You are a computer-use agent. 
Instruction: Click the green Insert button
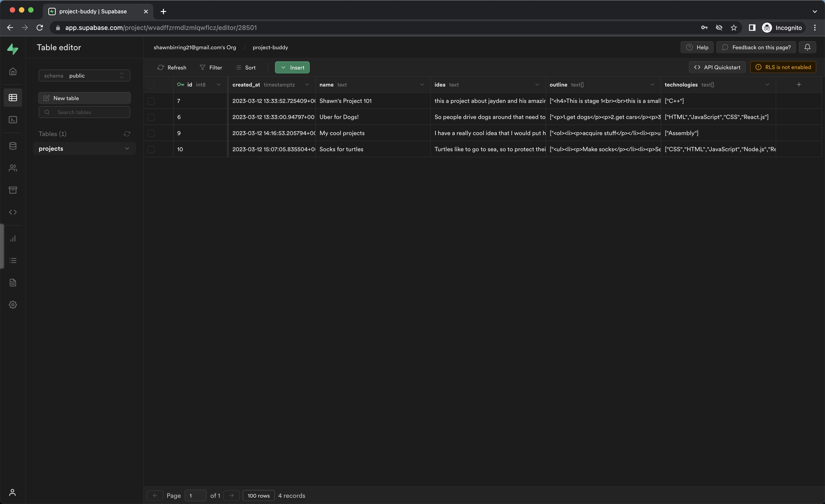pos(292,68)
